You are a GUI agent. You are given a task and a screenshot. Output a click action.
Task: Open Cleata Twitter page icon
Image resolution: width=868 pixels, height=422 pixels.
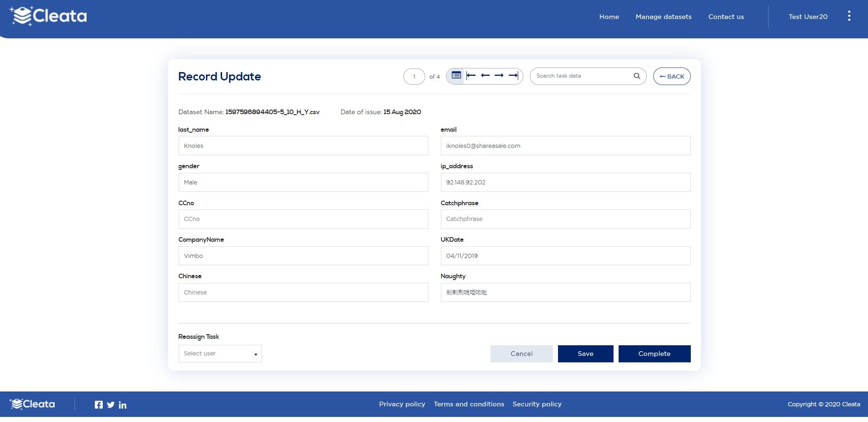pyautogui.click(x=111, y=405)
